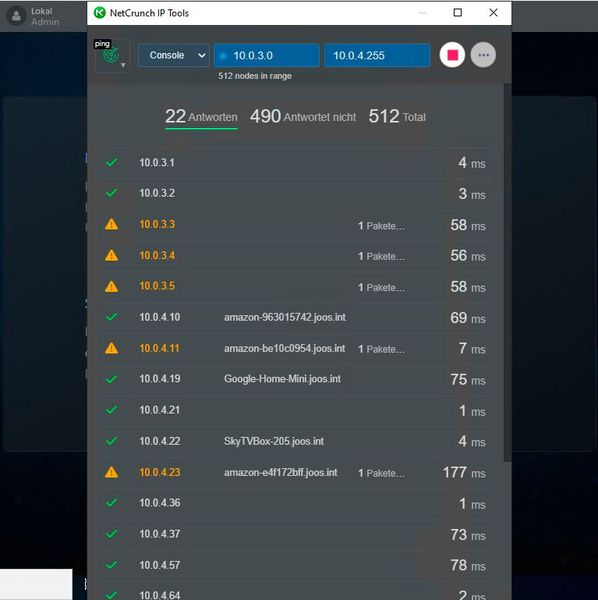
Task: Click the results list scrollbar
Action: tap(507, 272)
